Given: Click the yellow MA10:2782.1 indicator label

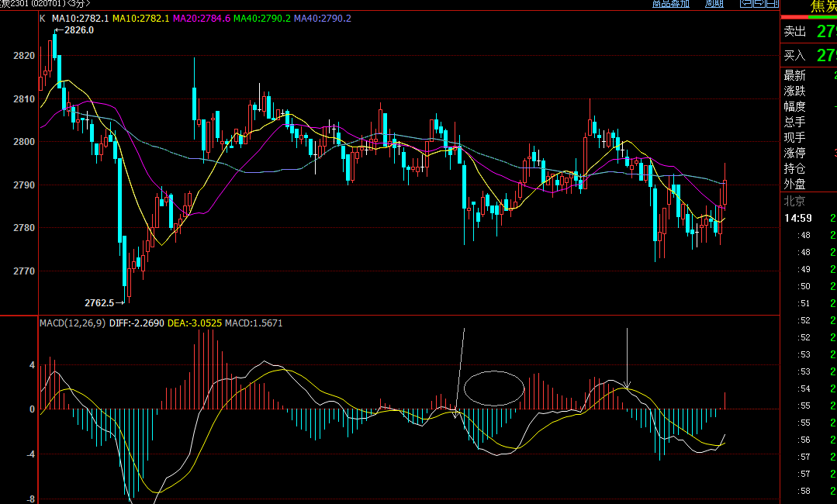Looking at the screenshot, I should [x=141, y=18].
